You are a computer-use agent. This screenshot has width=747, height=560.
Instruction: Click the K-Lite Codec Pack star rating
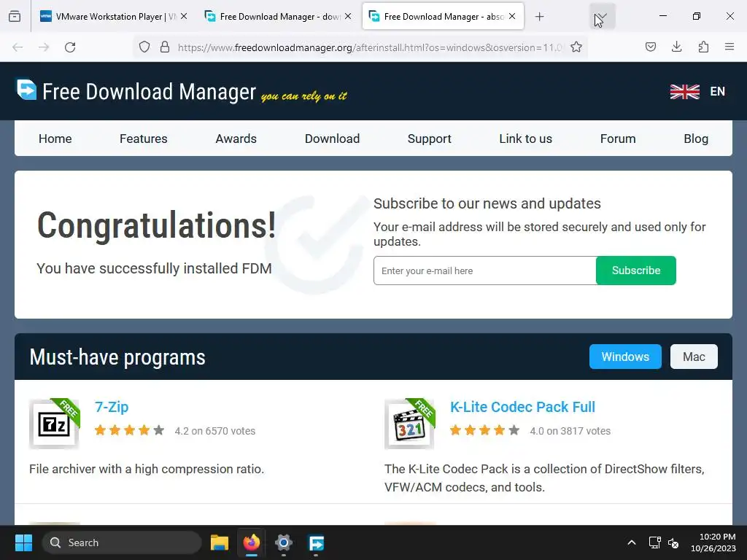click(485, 430)
